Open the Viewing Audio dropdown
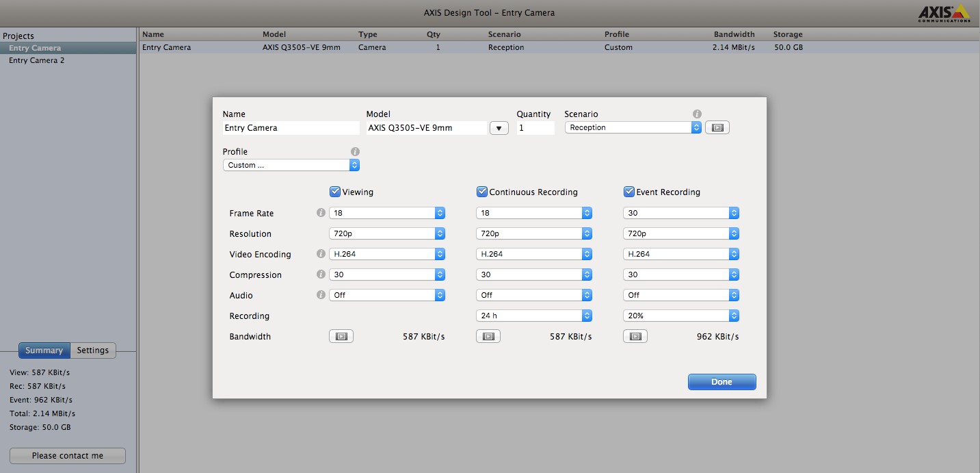The image size is (980, 473). click(x=387, y=295)
